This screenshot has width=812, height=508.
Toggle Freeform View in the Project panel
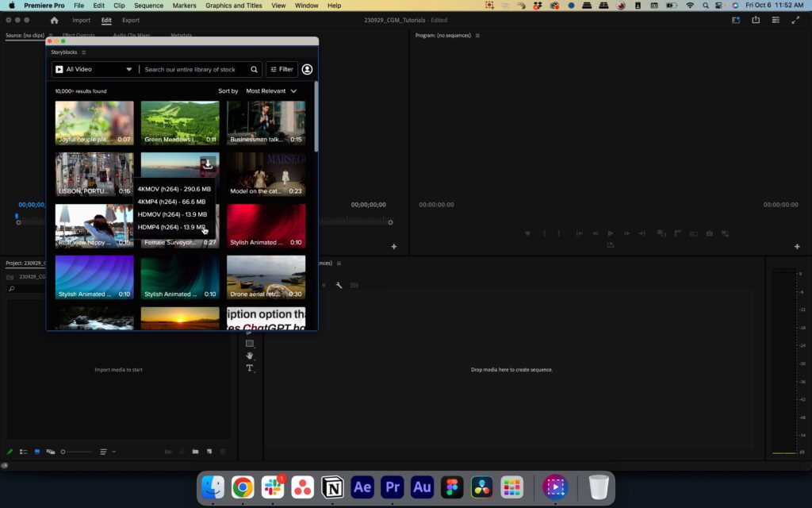click(x=49, y=451)
